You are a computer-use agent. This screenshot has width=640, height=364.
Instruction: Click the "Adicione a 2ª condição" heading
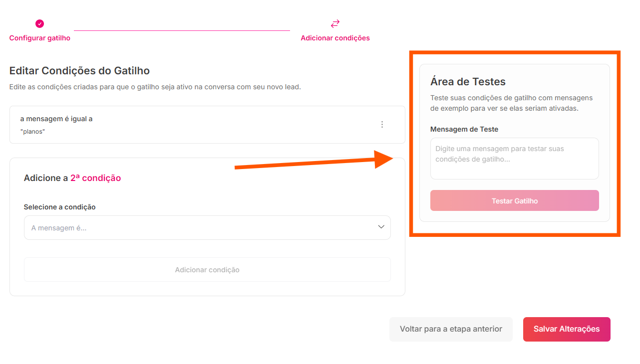point(72,178)
